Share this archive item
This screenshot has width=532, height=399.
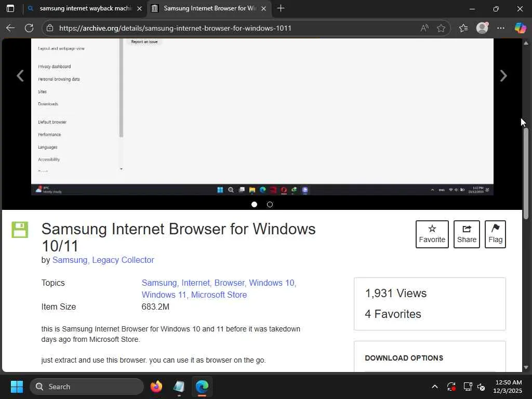coord(467,234)
